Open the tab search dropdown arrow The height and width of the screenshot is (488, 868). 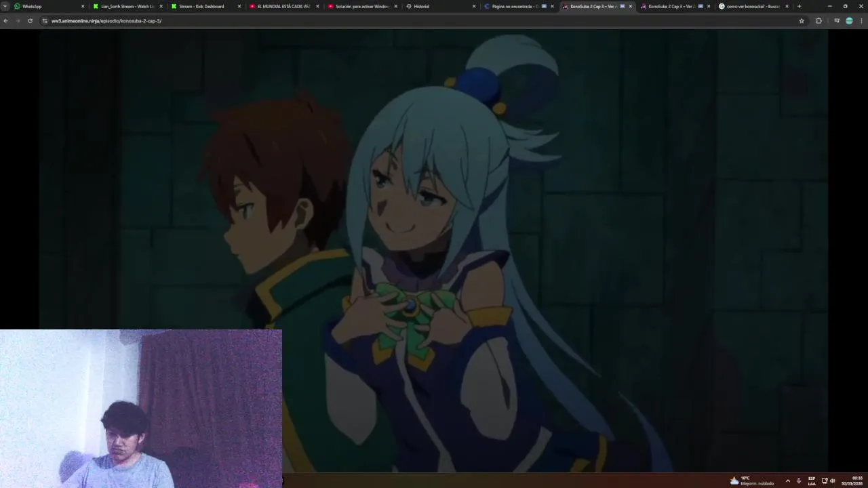4,6
